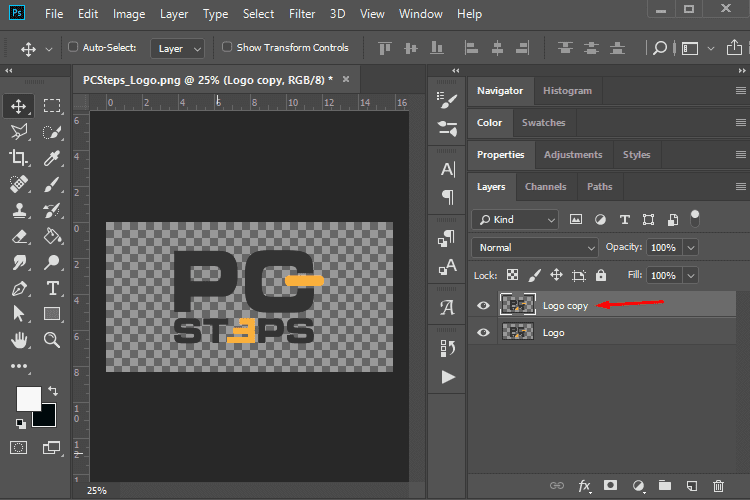Image resolution: width=750 pixels, height=500 pixels.
Task: Click the background color swatch
Action: tap(49, 418)
